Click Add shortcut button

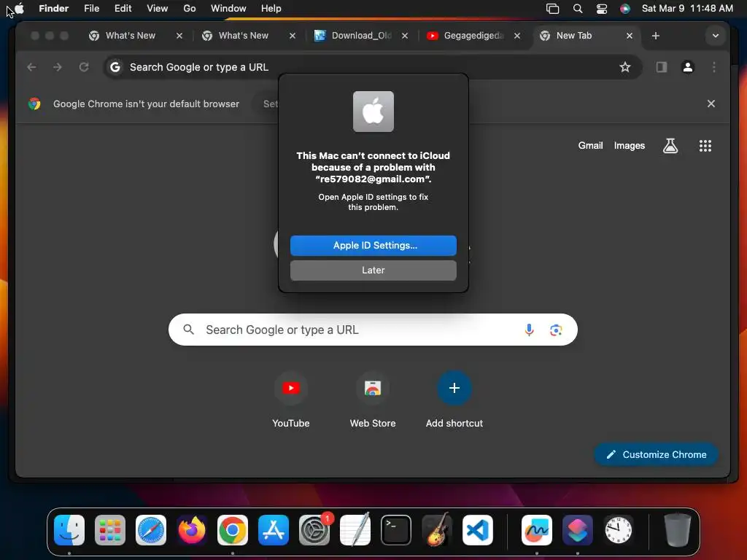pyautogui.click(x=454, y=400)
